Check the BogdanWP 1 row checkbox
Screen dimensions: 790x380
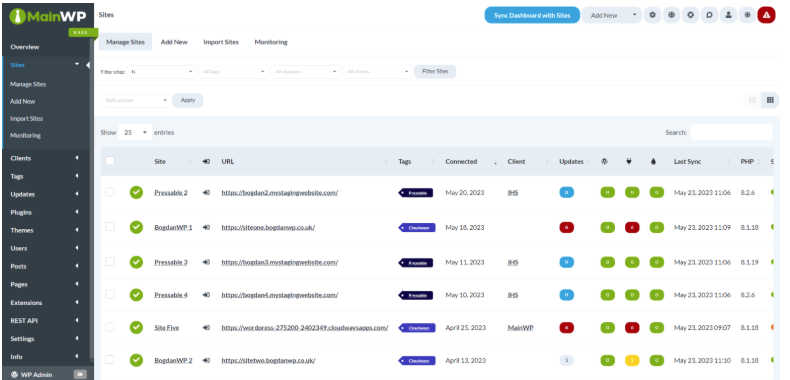(110, 227)
